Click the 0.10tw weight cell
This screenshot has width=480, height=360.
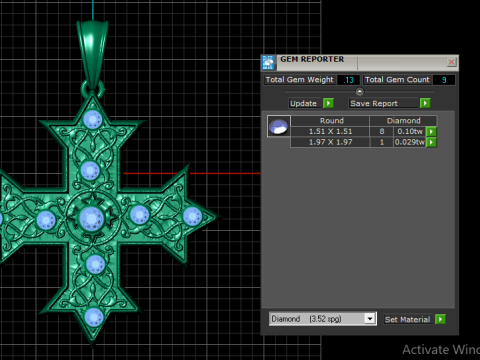click(x=410, y=131)
